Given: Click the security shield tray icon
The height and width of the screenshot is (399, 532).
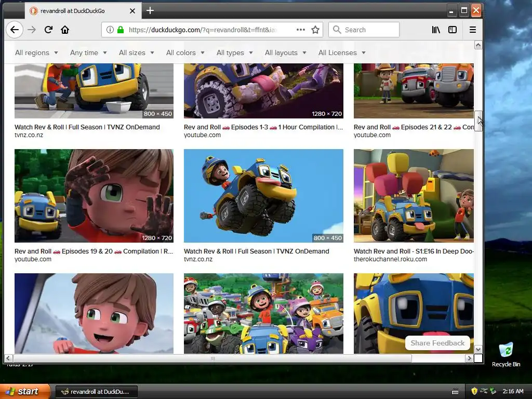Looking at the screenshot, I should pyautogui.click(x=474, y=391).
